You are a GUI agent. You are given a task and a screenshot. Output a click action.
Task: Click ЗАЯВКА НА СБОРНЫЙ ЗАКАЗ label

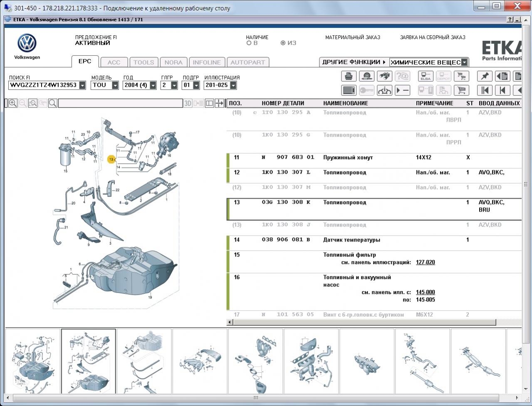click(x=433, y=37)
